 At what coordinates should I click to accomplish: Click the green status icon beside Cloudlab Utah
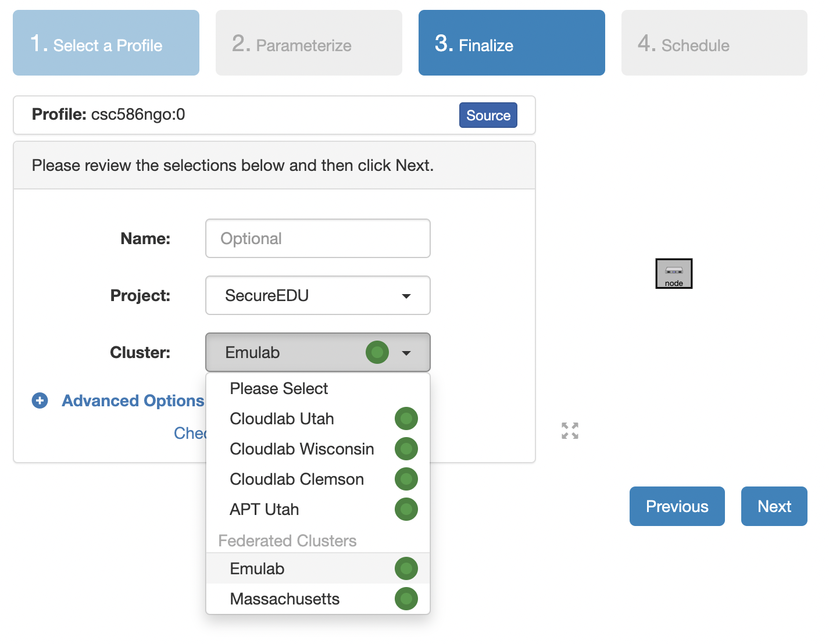coord(406,418)
